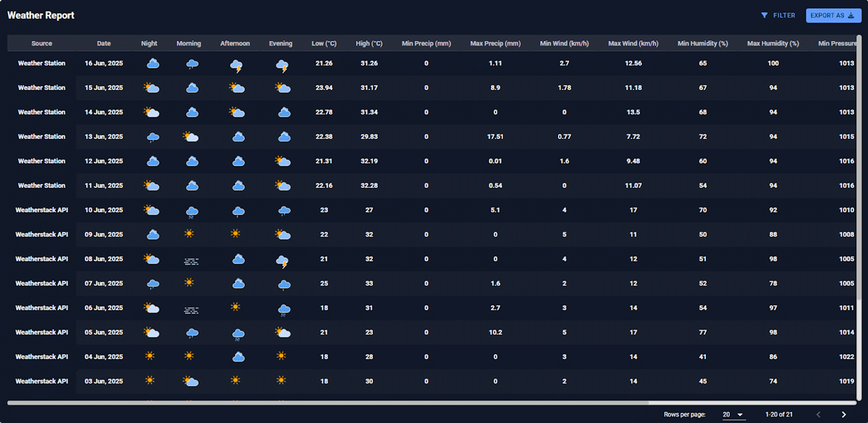Select the partly cloudy icon for 15 Jun night
The image size is (868, 423).
click(151, 87)
